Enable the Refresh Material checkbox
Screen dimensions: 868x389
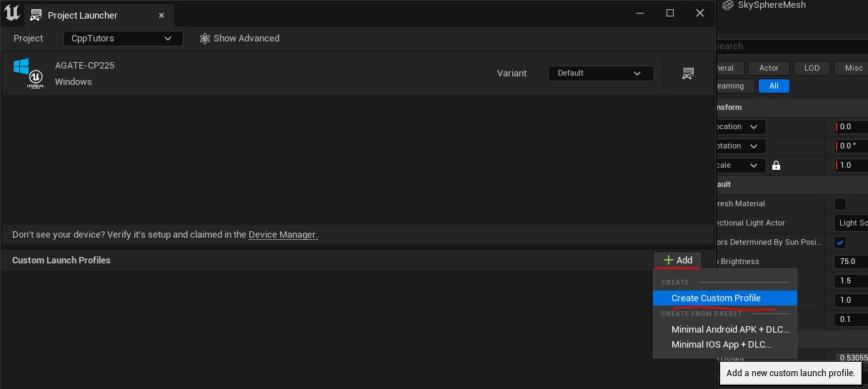[840, 204]
